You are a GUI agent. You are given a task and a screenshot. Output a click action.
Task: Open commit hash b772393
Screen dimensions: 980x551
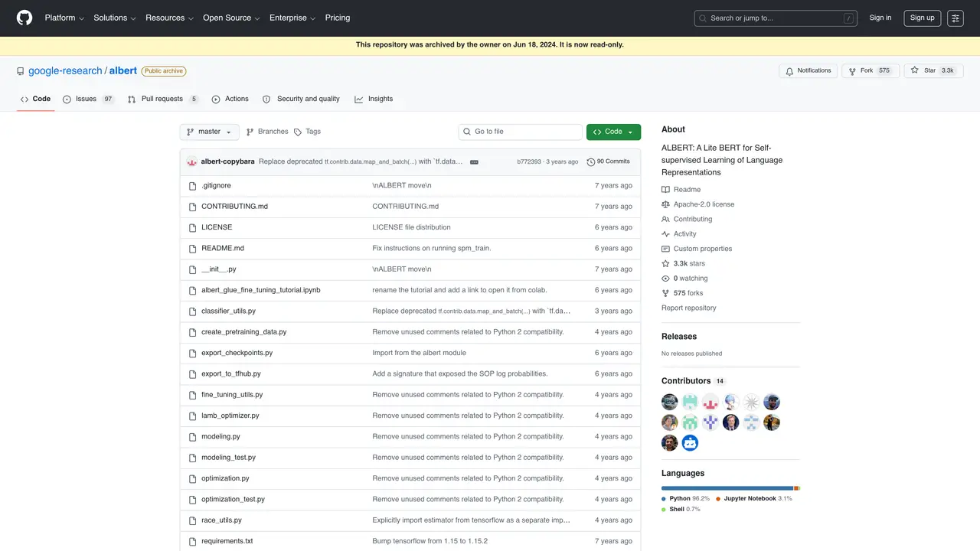coord(529,162)
